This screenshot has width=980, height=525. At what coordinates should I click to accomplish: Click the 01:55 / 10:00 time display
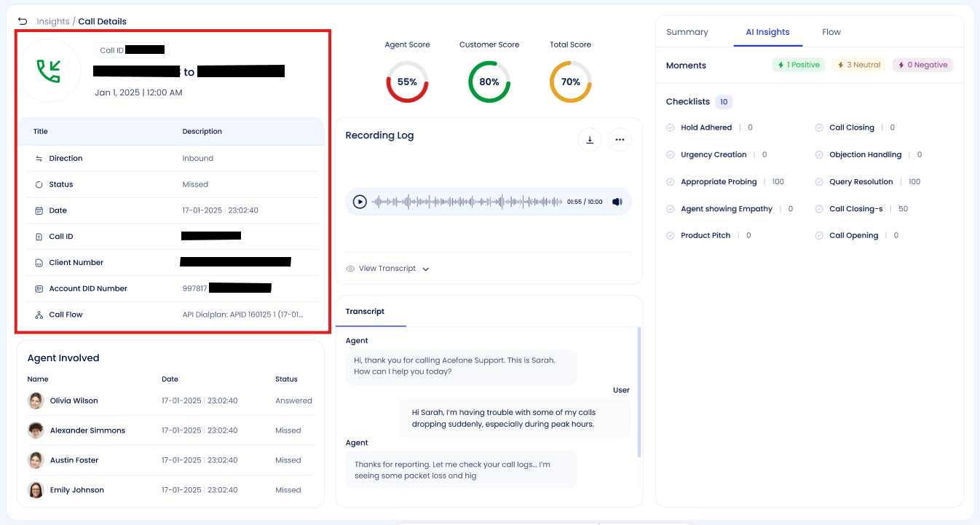(x=585, y=202)
